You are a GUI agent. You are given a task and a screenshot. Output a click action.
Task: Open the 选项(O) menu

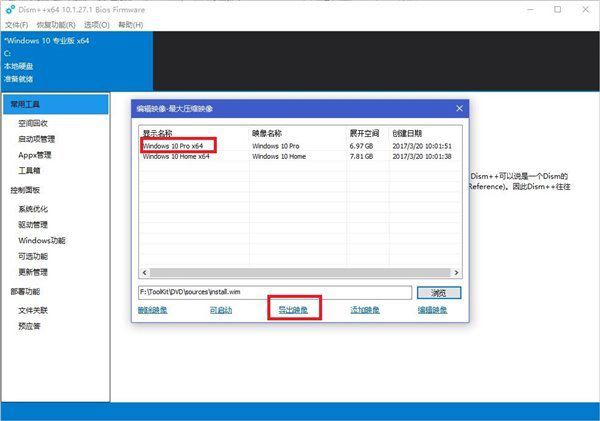click(97, 22)
